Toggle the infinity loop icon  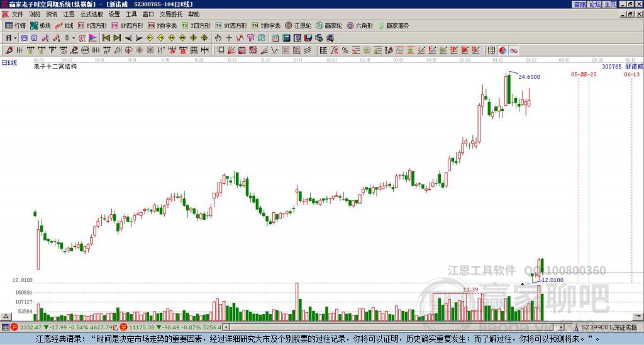tap(513, 50)
